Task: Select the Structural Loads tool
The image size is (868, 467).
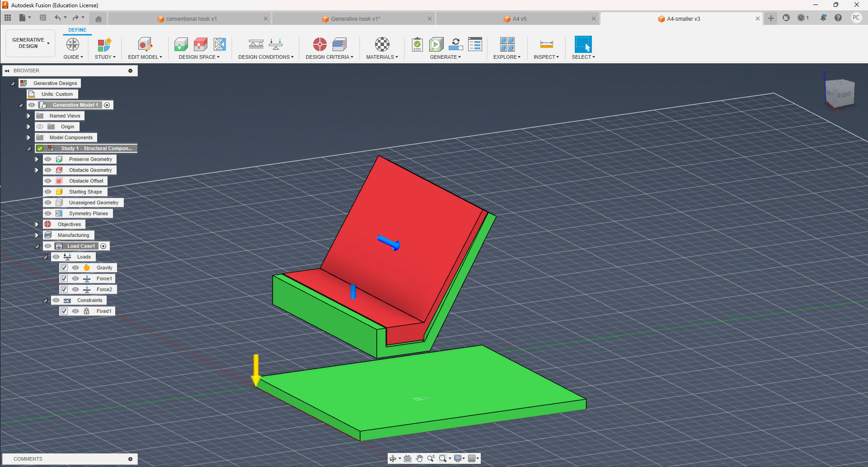Action: (x=276, y=44)
